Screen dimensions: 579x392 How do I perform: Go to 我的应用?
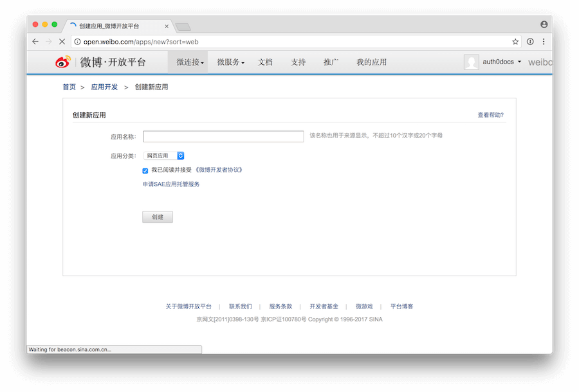[371, 62]
